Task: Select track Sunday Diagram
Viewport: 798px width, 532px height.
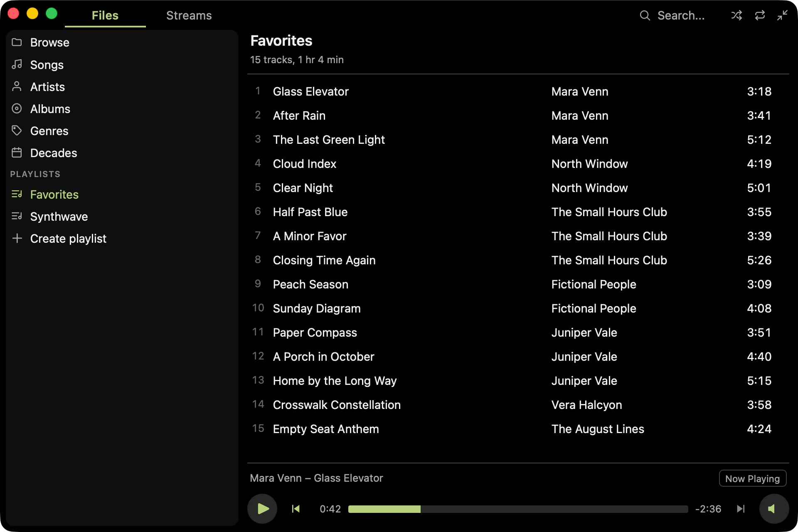Action: (x=518, y=308)
